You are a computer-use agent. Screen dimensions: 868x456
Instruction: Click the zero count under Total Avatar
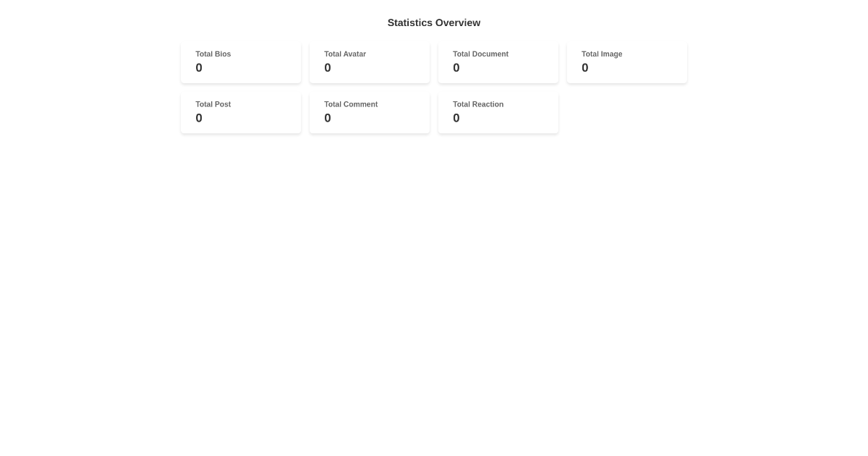327,67
